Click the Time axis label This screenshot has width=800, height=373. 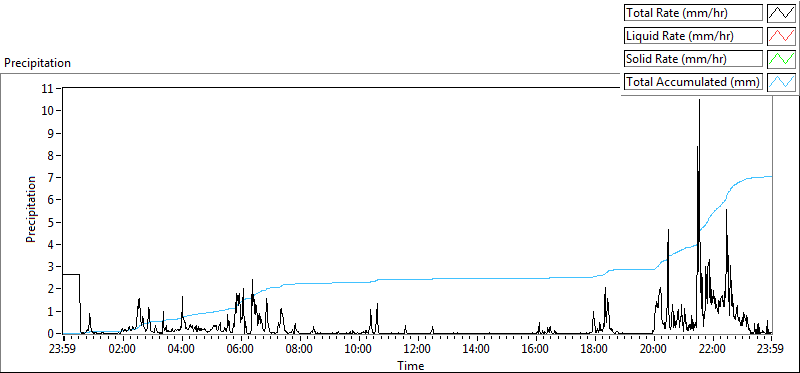click(411, 366)
